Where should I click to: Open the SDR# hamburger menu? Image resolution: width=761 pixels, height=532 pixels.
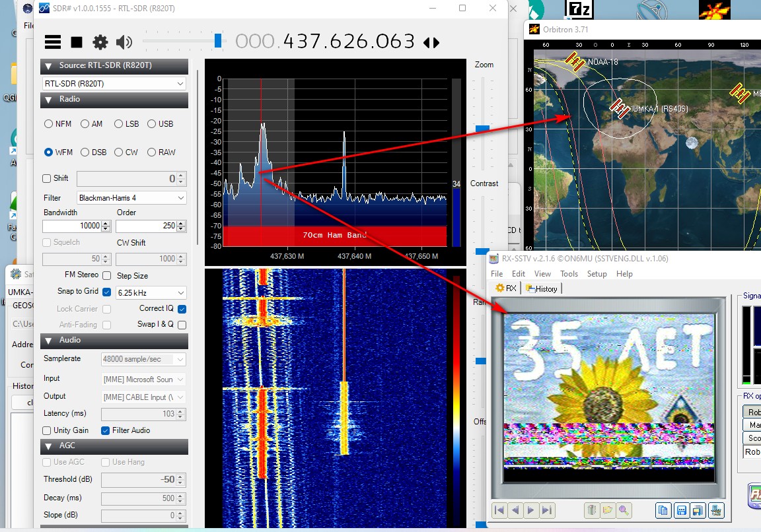[53, 42]
